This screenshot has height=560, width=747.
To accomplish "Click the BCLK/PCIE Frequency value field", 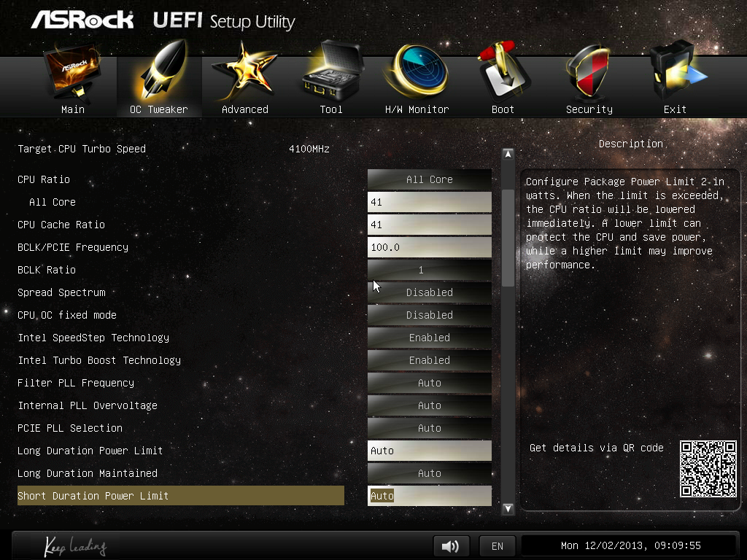I will click(429, 247).
